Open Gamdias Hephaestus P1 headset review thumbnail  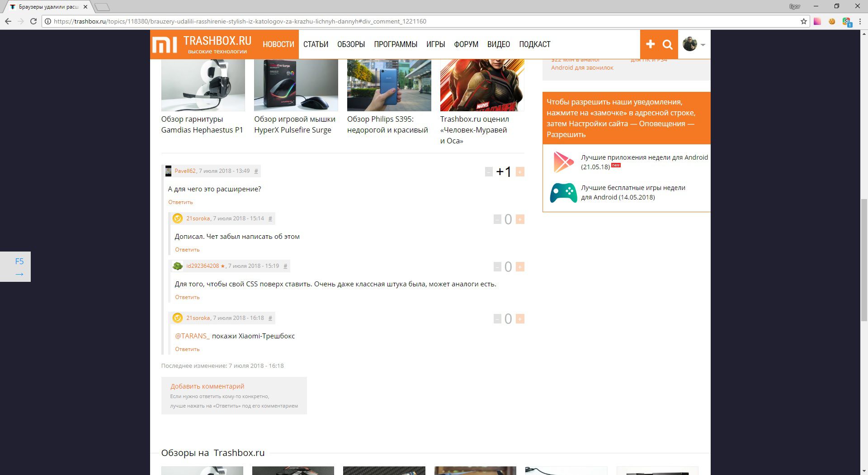[x=203, y=85]
